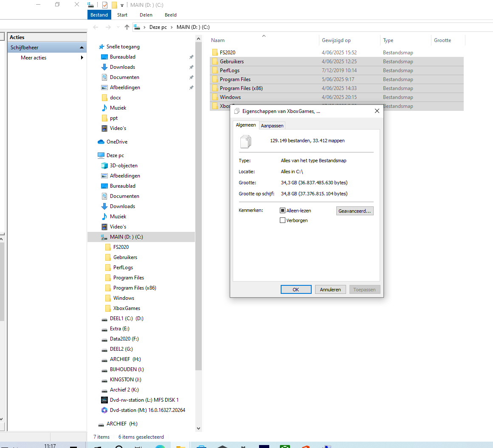Open OneDrive cloud icon in sidebar
The image size is (493, 448).
pos(101,142)
